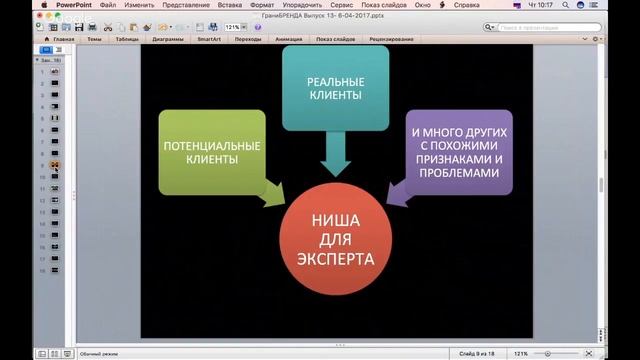Screen dimensions: 640x360
Task: Click the paste clipboard icon
Action: 133,27
